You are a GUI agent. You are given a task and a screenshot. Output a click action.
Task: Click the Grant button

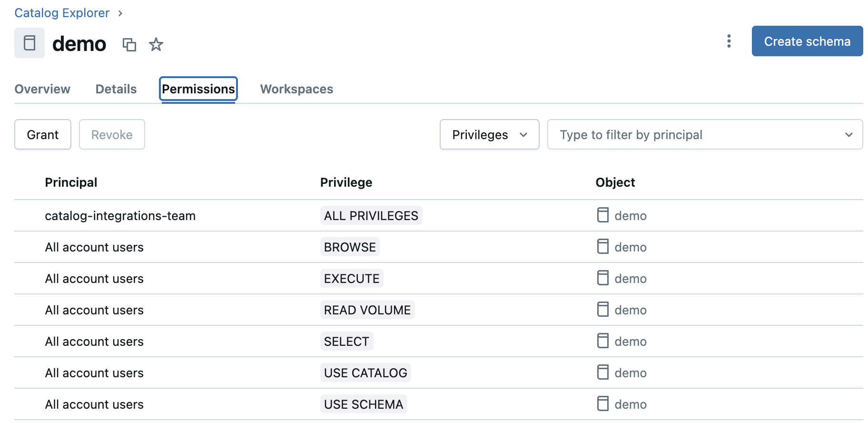[x=43, y=135]
